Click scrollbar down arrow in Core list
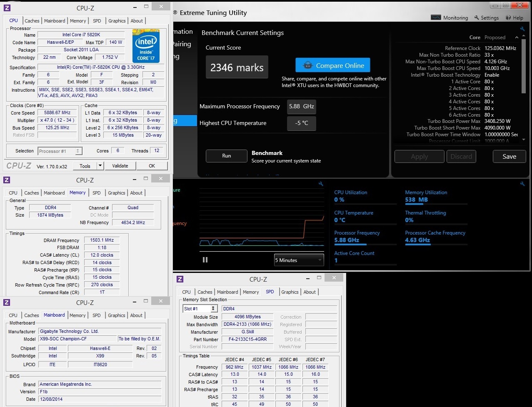 tap(524, 140)
